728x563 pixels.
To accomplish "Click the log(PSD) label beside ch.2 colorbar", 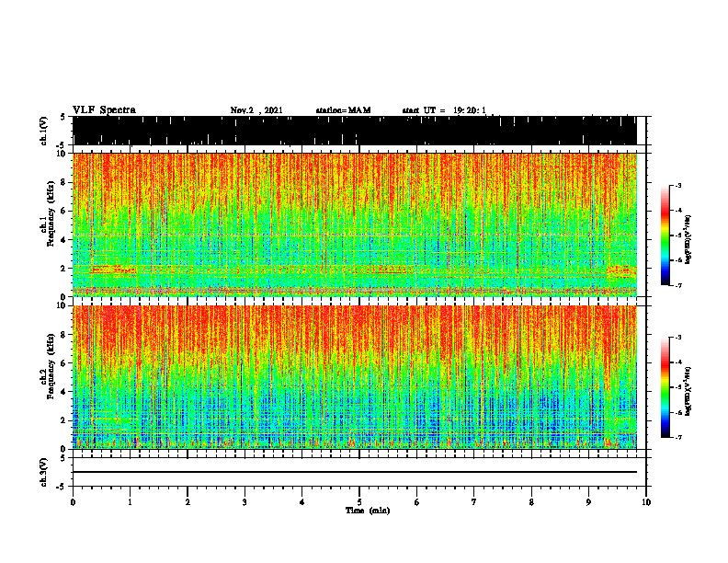I will point(688,392).
